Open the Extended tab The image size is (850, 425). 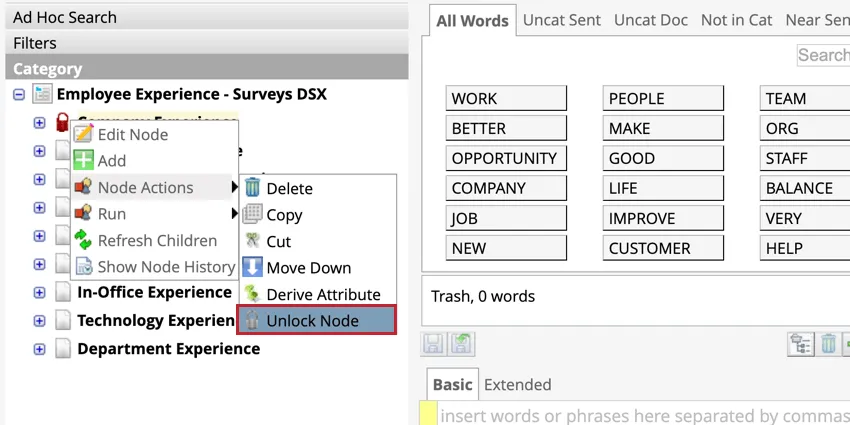pyautogui.click(x=517, y=384)
